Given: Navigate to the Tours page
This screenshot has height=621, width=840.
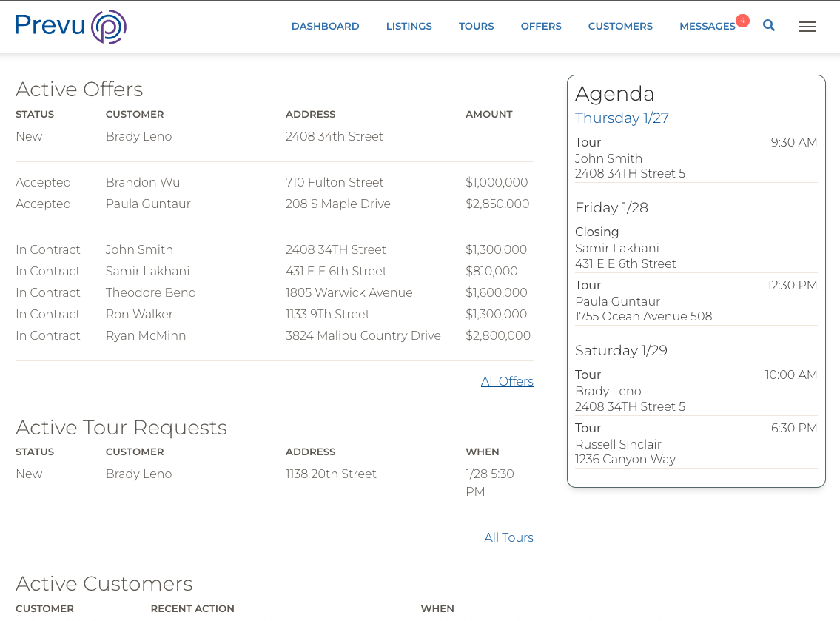Looking at the screenshot, I should click(476, 26).
